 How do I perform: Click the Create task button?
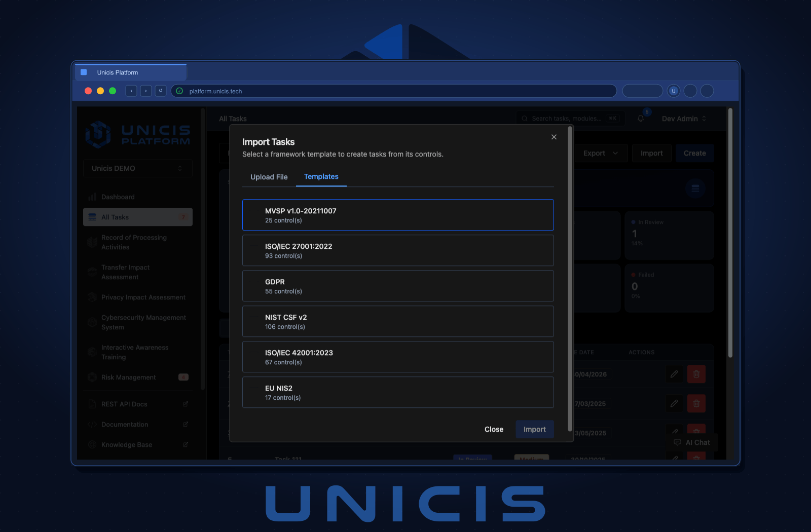(x=695, y=153)
